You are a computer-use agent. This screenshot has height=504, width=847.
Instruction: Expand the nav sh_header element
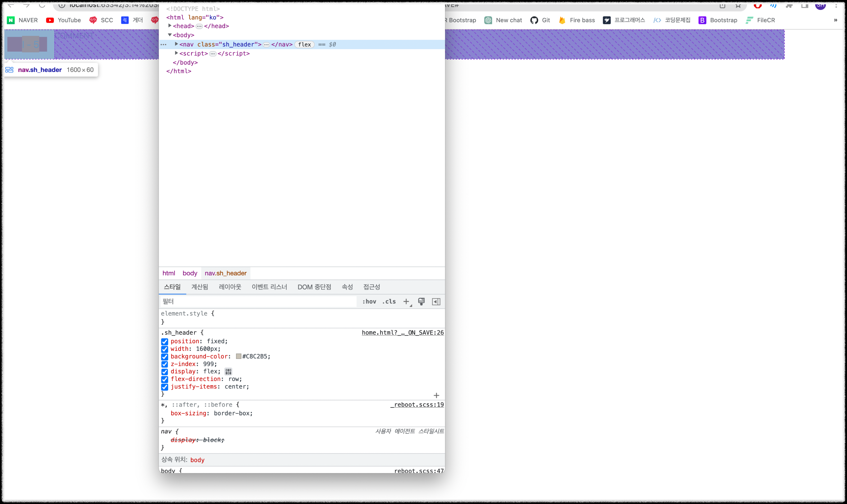(176, 44)
